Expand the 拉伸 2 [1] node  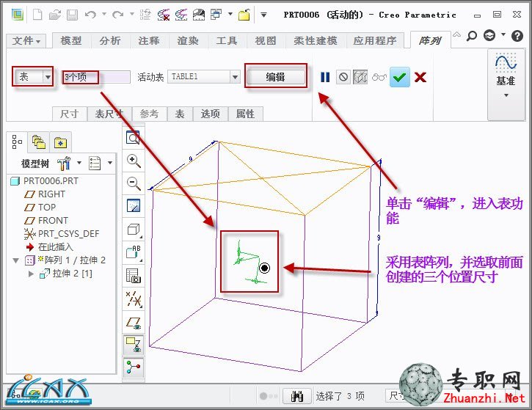click(32, 274)
